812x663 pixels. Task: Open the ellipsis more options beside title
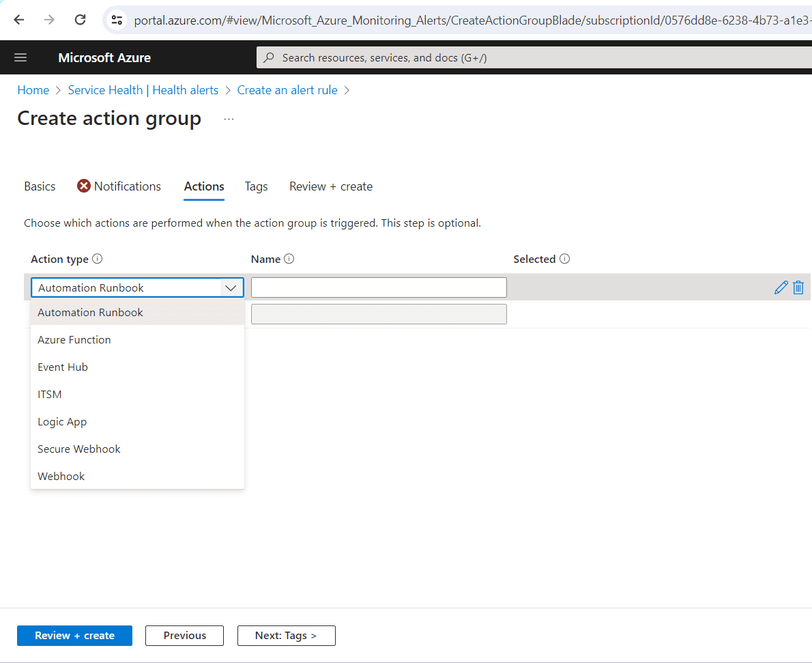(x=229, y=119)
